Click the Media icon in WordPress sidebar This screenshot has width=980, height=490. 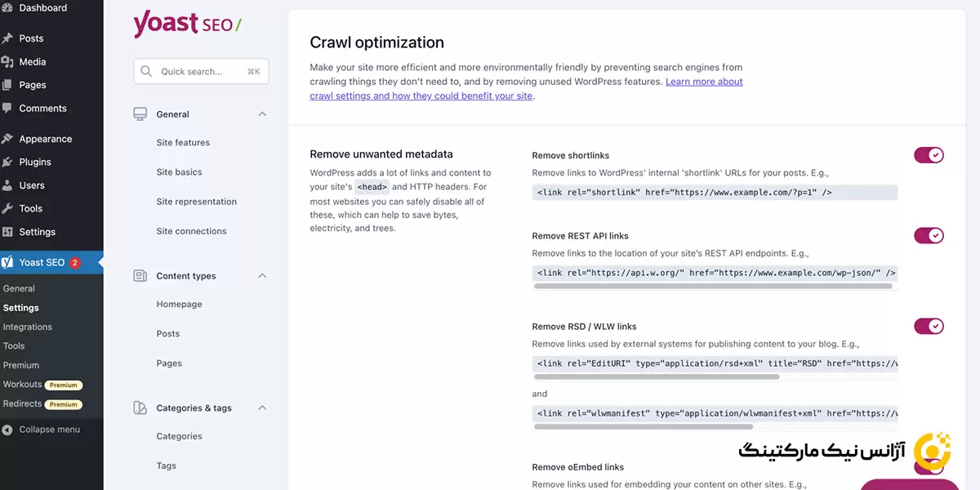click(x=7, y=62)
